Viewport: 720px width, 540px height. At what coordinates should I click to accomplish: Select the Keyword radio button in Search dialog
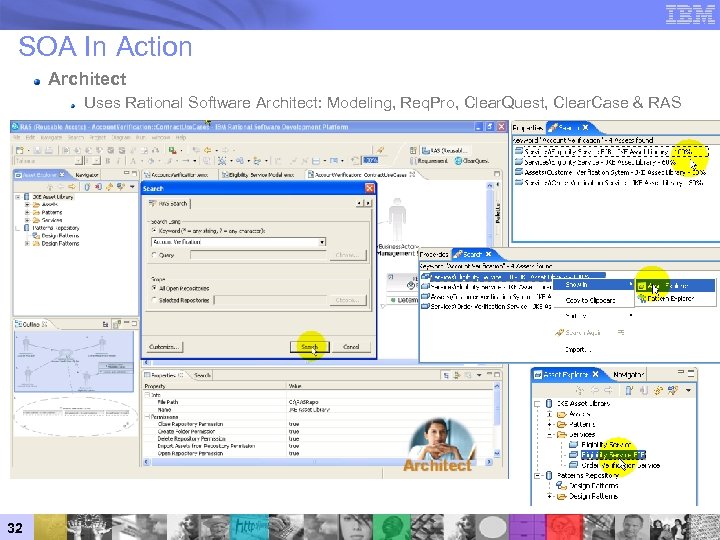(154, 231)
